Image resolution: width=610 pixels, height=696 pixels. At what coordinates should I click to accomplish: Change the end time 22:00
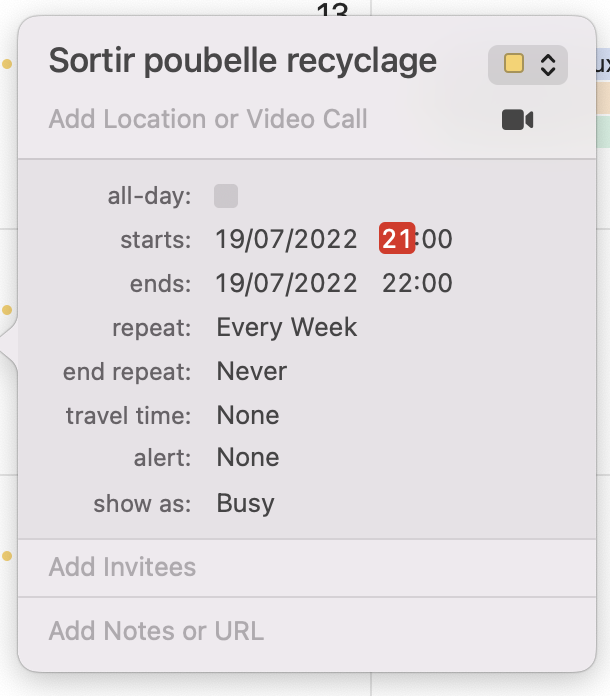[417, 283]
